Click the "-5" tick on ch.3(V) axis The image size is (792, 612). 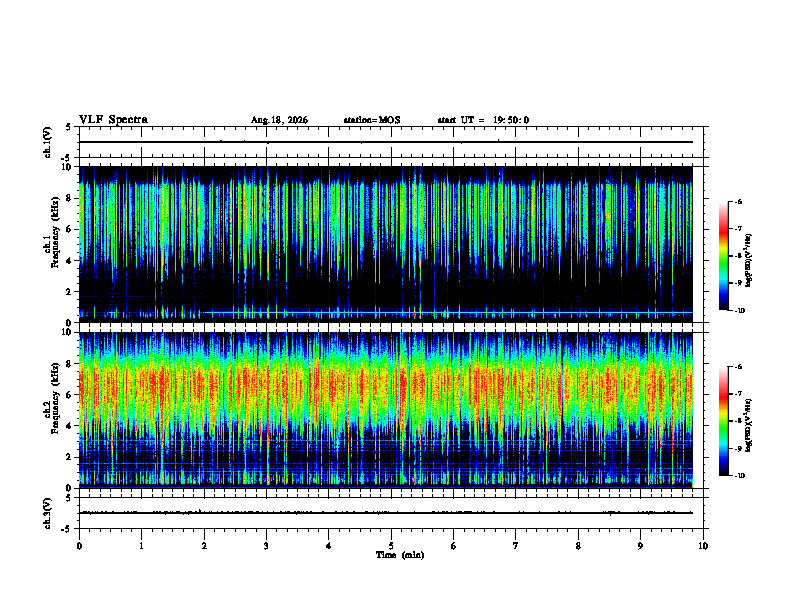(x=67, y=529)
